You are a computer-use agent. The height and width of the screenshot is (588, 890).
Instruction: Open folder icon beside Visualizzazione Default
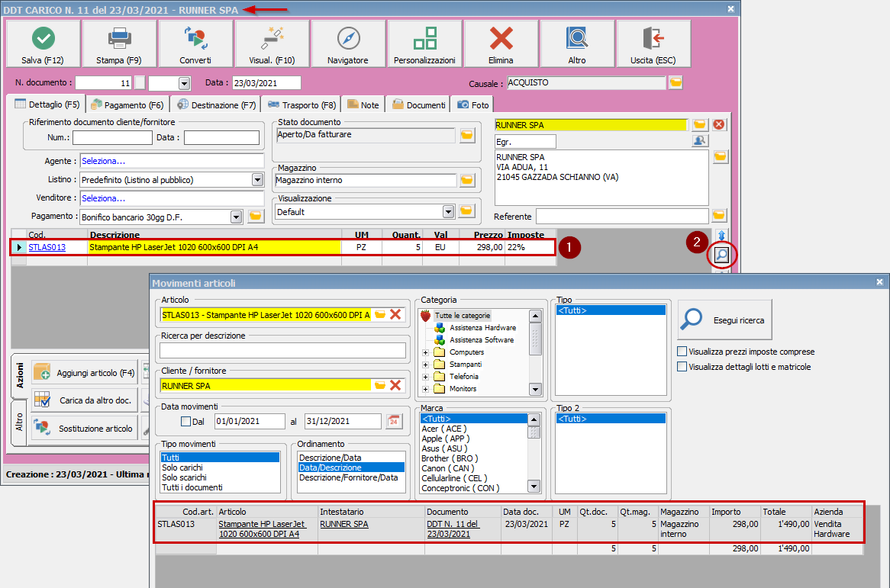click(x=466, y=211)
